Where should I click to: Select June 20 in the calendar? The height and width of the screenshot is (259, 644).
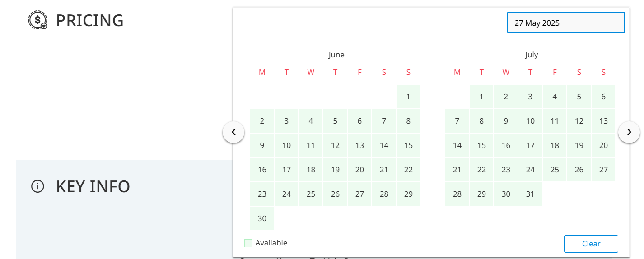pyautogui.click(x=359, y=170)
